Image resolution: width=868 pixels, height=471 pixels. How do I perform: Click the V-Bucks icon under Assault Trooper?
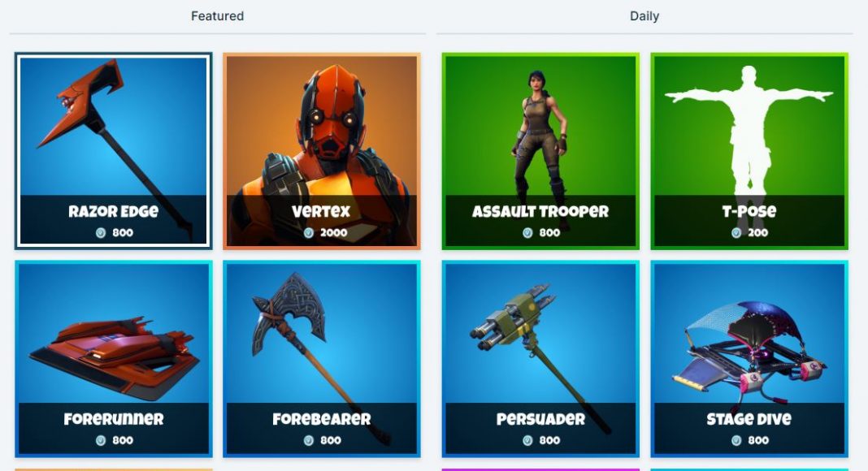click(527, 233)
